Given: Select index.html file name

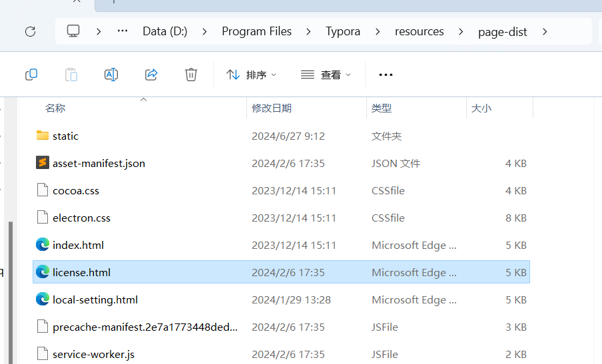Looking at the screenshot, I should click(78, 245).
